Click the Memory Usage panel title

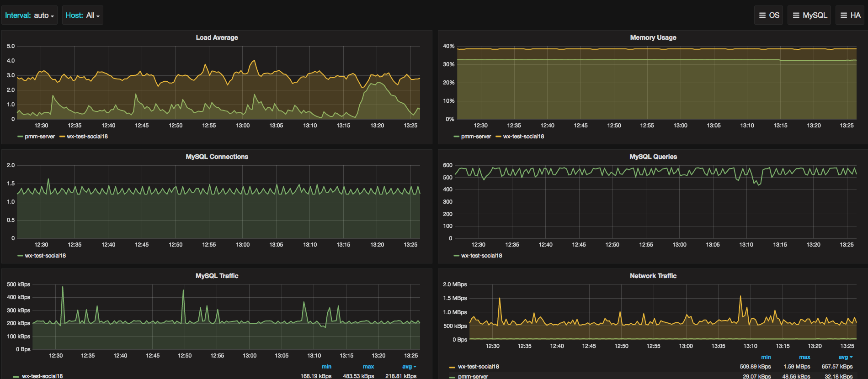tap(653, 37)
